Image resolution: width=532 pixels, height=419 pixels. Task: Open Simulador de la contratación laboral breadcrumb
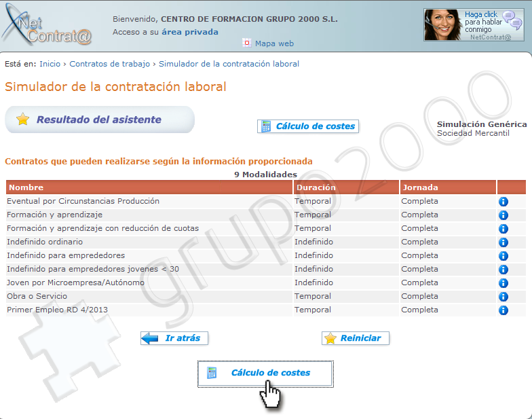[x=229, y=64]
